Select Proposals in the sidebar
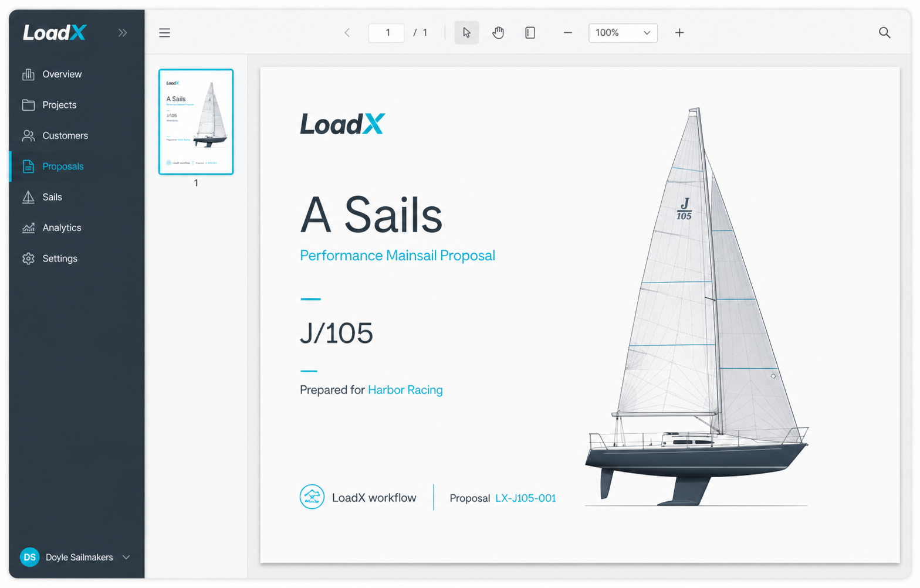The width and height of the screenshot is (920, 588). (x=77, y=166)
